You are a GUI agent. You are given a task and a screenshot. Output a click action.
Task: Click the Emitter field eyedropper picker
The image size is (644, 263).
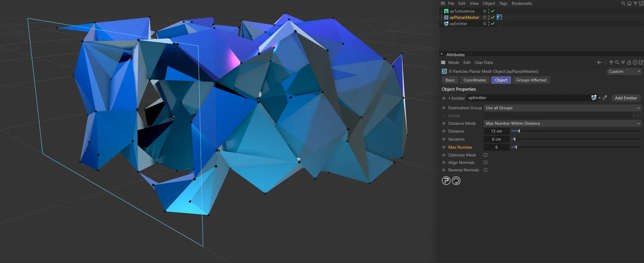tap(605, 98)
